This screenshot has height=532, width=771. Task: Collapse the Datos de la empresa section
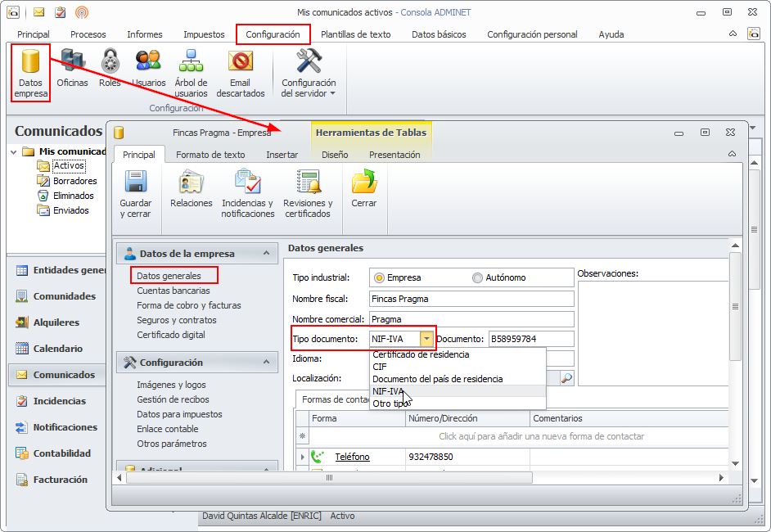click(267, 253)
